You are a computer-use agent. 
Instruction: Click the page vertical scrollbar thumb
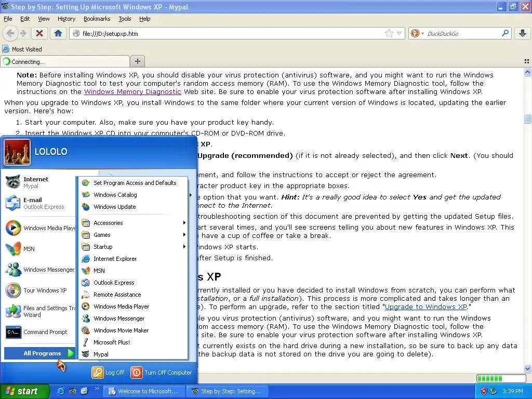tap(527, 118)
